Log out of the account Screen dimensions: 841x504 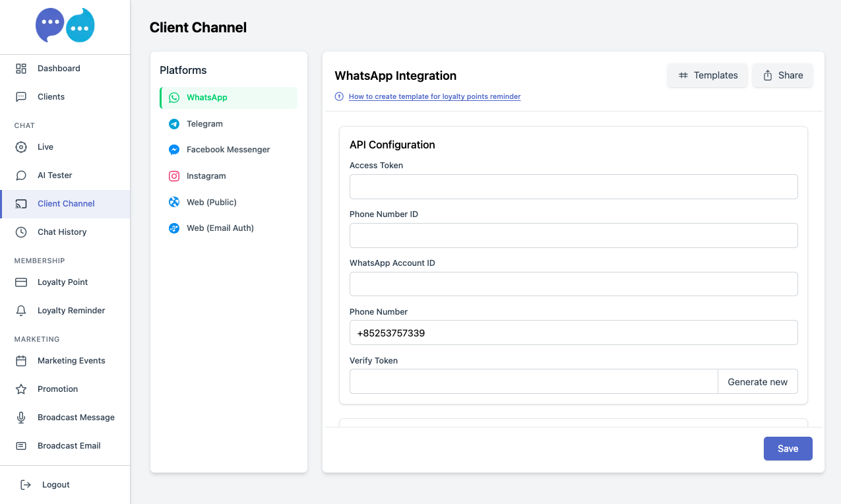click(x=65, y=485)
